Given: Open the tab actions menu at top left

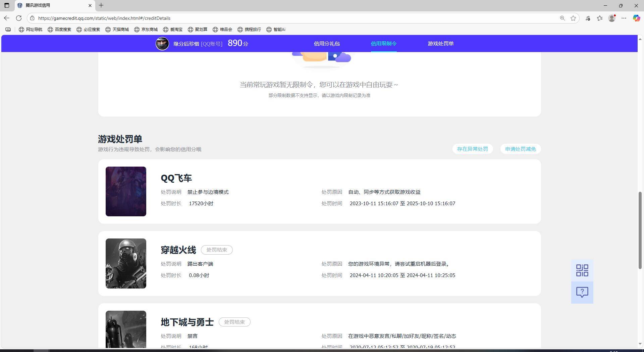Looking at the screenshot, I should point(7,5).
